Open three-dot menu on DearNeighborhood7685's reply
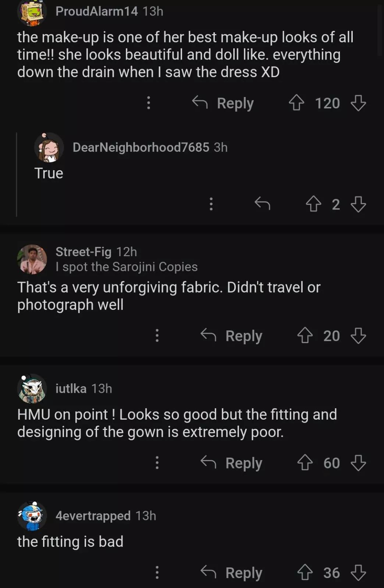The height and width of the screenshot is (588, 384). point(211,204)
